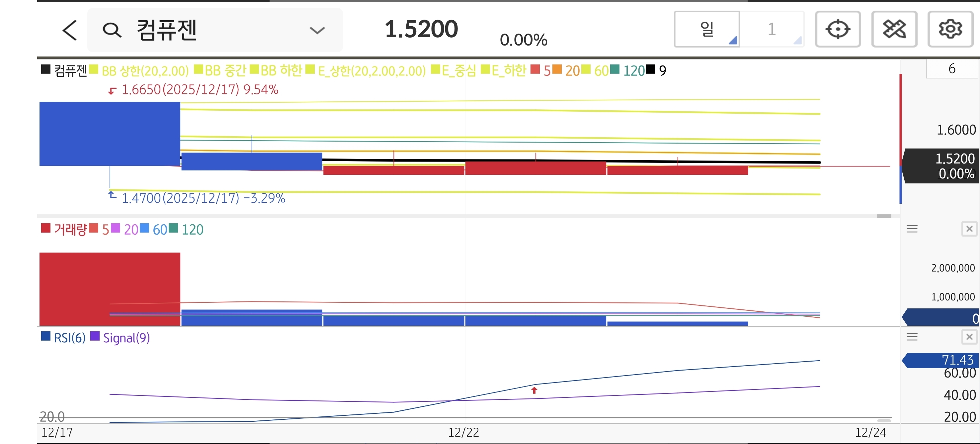Close the volume indicator panel
Image resolution: width=980 pixels, height=444 pixels.
[x=969, y=229]
